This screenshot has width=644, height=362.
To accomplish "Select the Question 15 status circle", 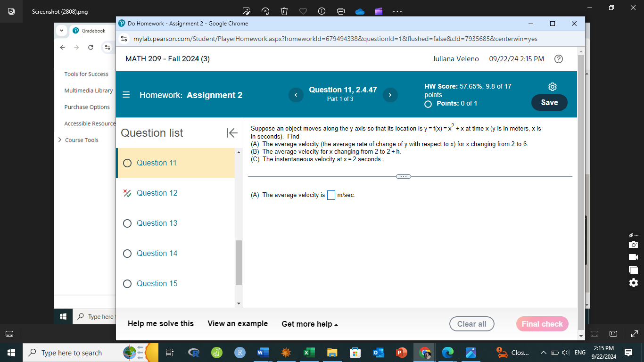I will tap(127, 284).
